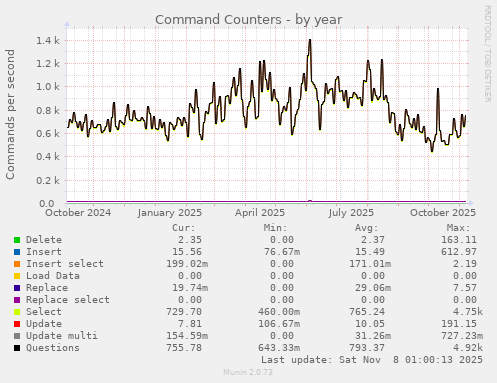Click the Questions current value 755.78
Image resolution: width=497 pixels, height=383 pixels.
click(x=184, y=348)
